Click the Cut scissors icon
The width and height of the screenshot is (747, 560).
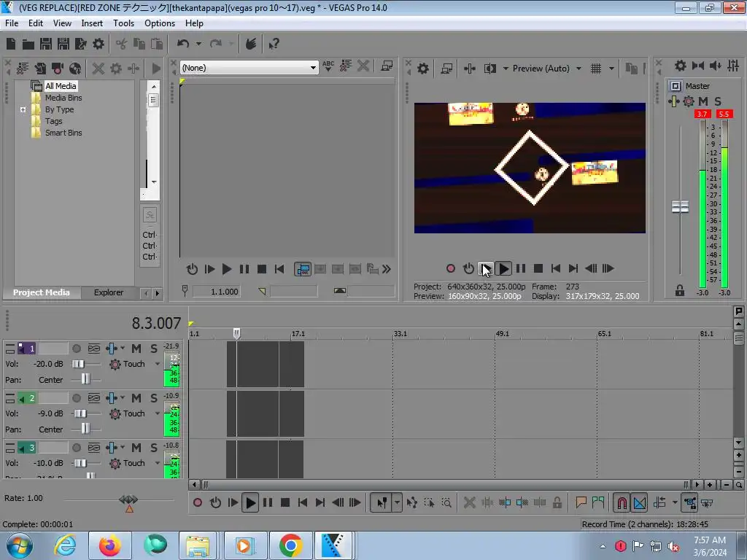(x=122, y=44)
